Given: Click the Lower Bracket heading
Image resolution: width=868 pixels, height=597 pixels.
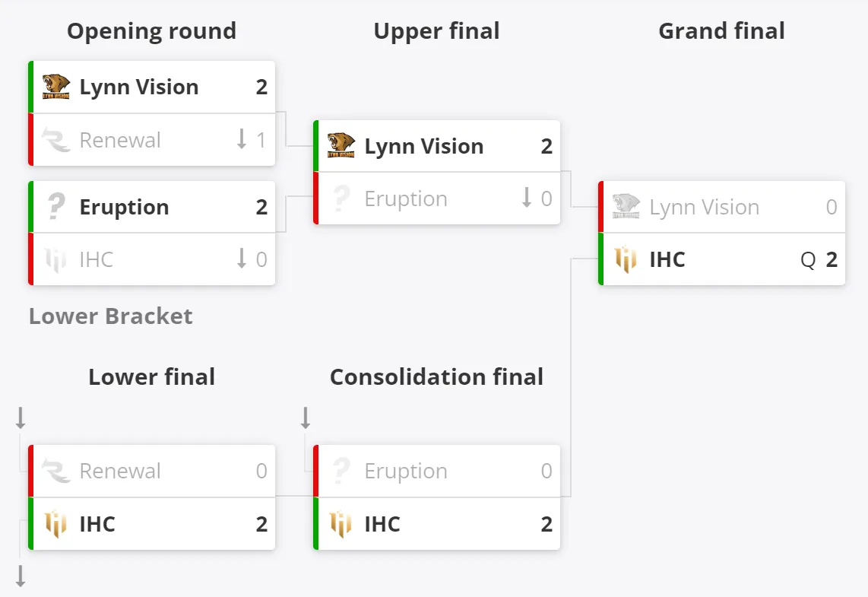Looking at the screenshot, I should [x=111, y=316].
